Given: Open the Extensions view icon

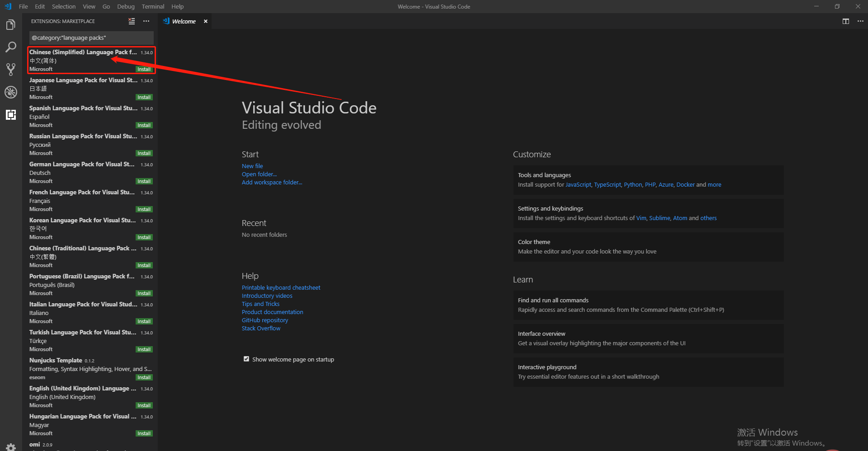Looking at the screenshot, I should 11,115.
